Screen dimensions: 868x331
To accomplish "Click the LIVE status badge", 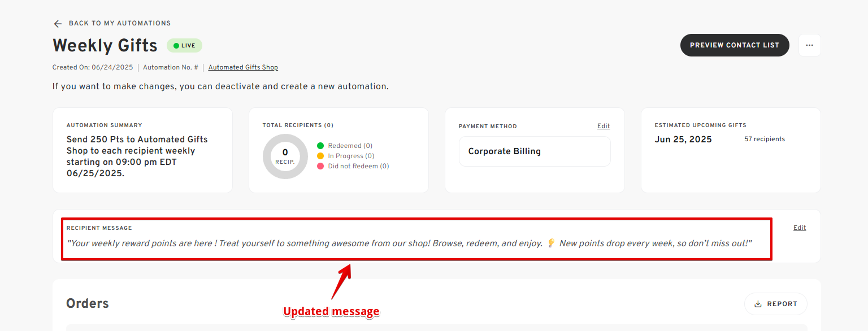I will pyautogui.click(x=184, y=46).
